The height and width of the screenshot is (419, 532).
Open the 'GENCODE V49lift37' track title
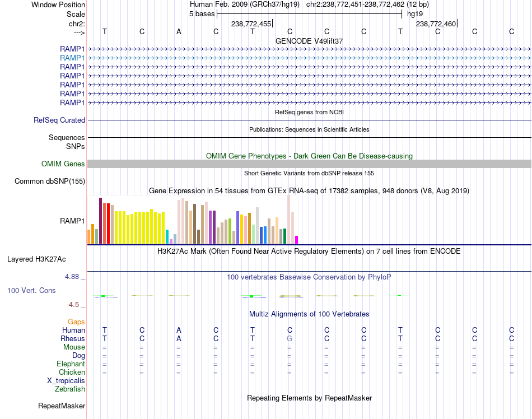coord(309,41)
